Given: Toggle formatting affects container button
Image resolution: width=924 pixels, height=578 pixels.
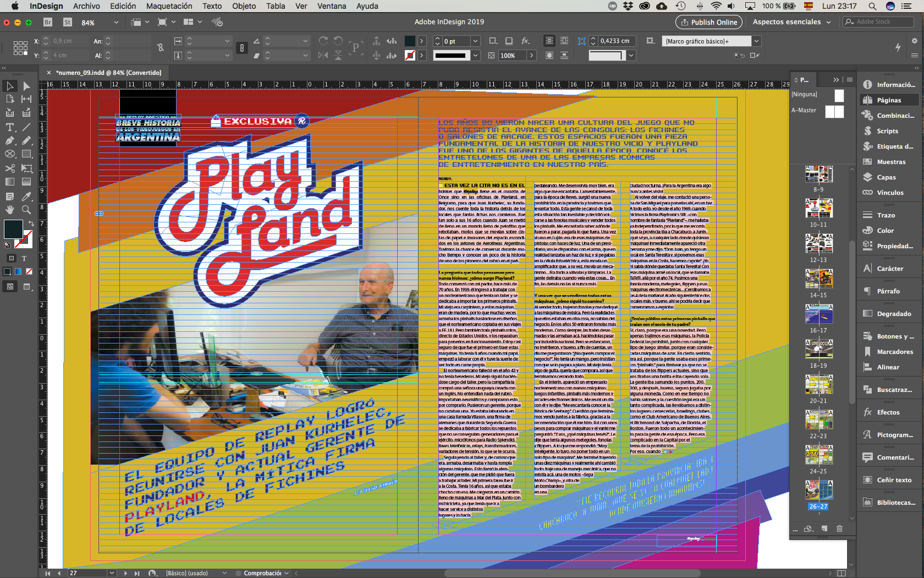Looking at the screenshot, I should 10,258.
